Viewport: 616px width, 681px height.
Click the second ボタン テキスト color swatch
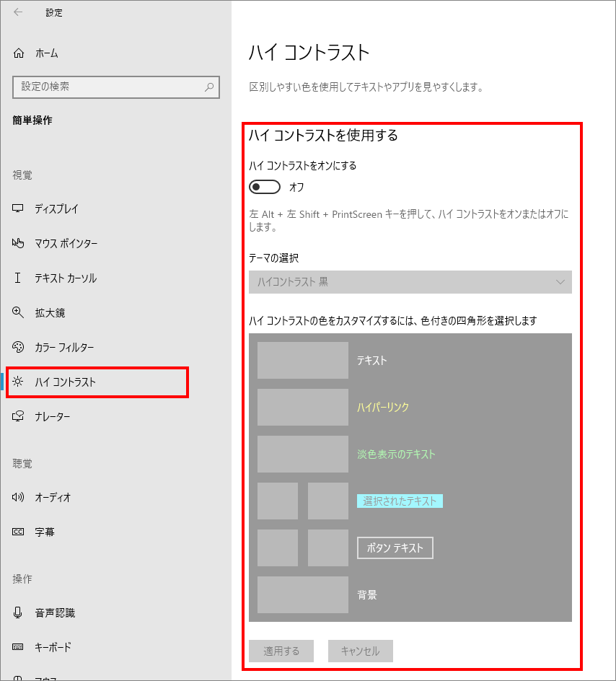pos(327,548)
